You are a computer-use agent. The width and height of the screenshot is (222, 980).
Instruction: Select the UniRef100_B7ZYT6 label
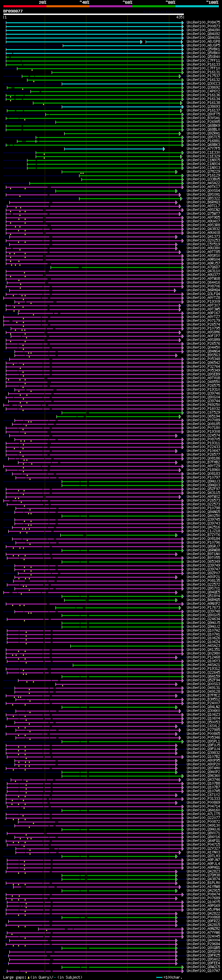[x=203, y=535]
